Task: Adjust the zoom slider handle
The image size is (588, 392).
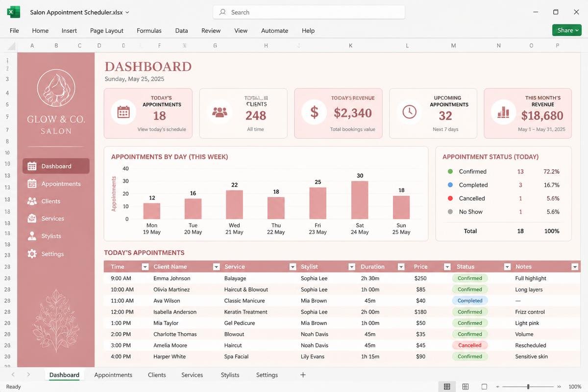Action: pos(528,387)
